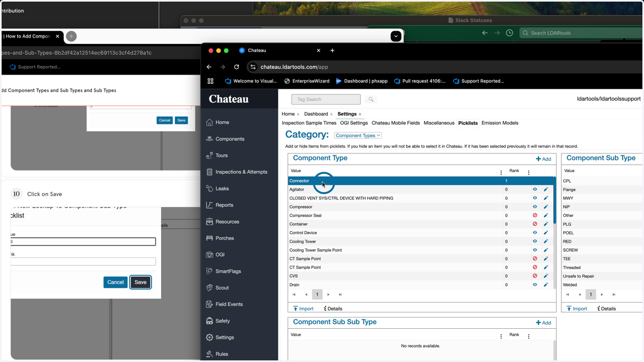Close the Home page tab

pos(298,114)
